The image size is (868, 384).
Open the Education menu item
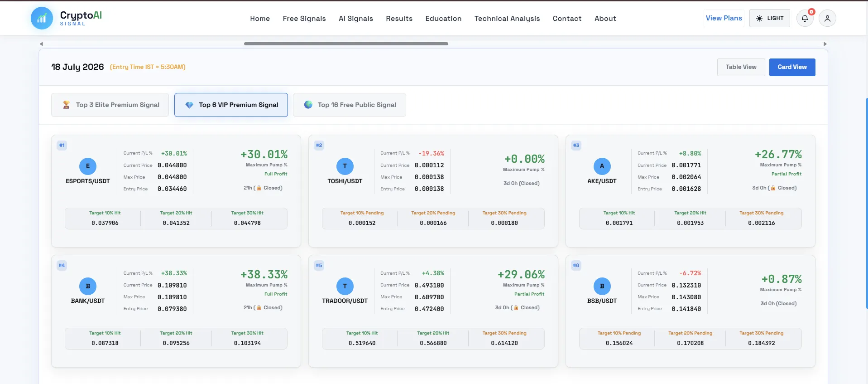443,19
